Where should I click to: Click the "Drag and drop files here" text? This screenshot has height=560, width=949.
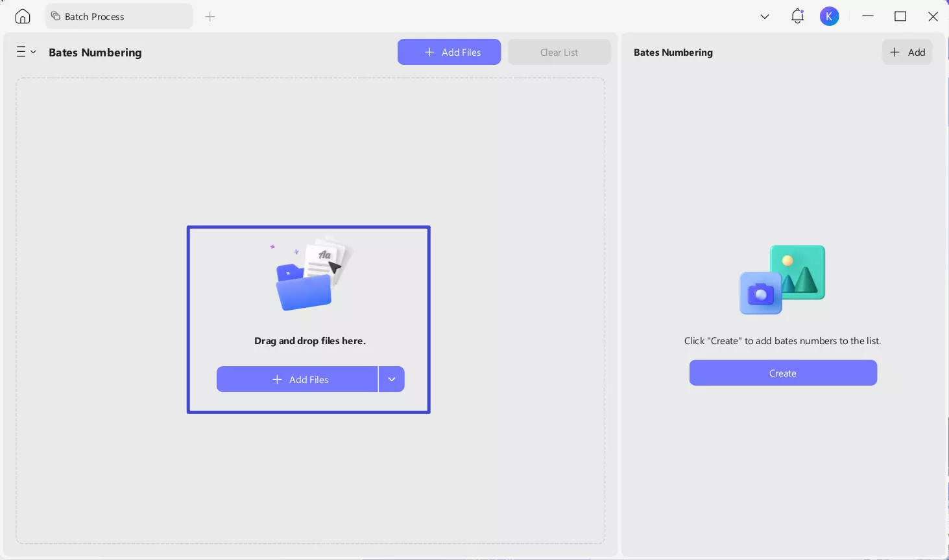click(x=309, y=341)
